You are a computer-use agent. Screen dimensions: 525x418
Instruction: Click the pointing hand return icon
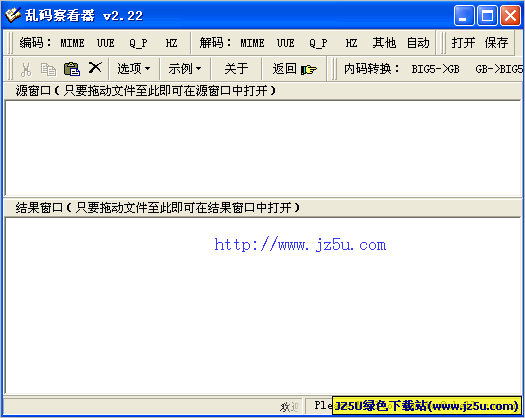pos(308,70)
